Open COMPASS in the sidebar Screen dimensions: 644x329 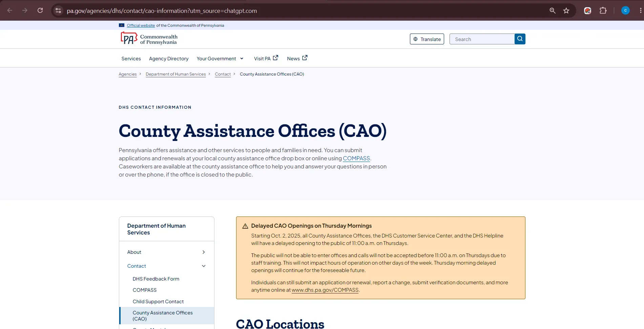click(145, 290)
